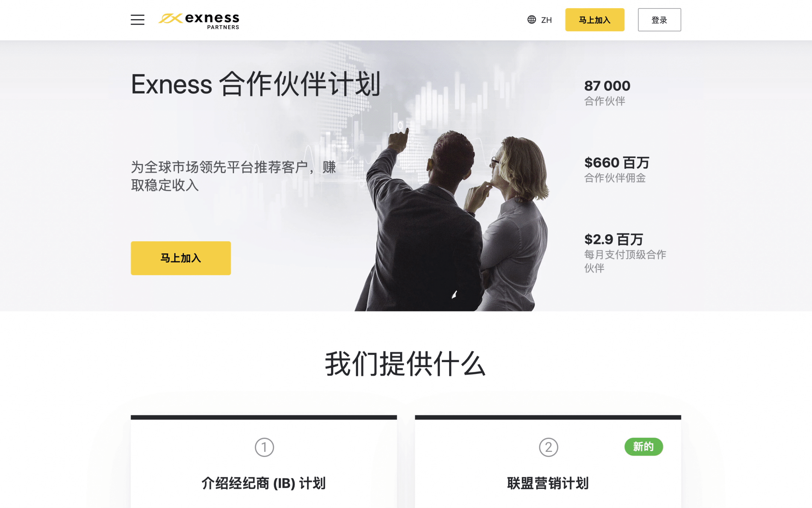Open the ZH language selector
The width and height of the screenshot is (812, 508).
540,20
